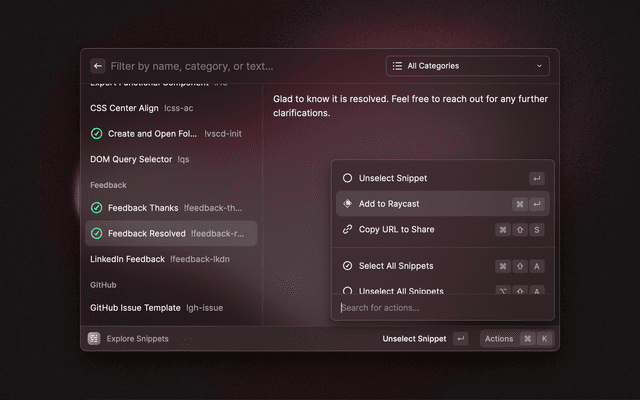Click the circle icon beside Unselect Snippet

pyautogui.click(x=347, y=178)
